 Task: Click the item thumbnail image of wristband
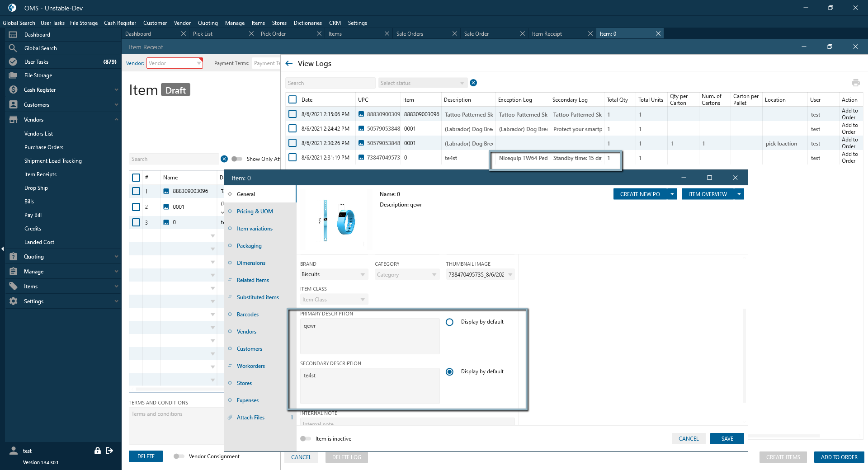point(337,220)
